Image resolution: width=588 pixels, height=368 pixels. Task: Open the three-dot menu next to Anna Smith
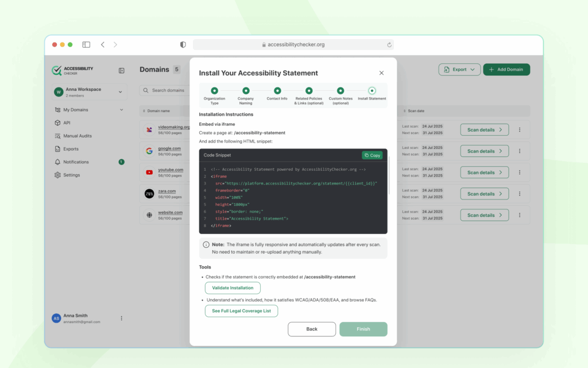coord(121,318)
